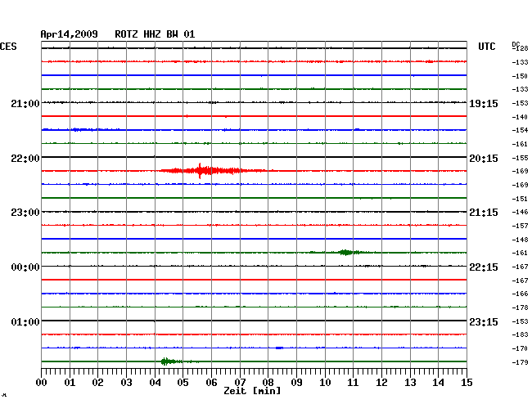This screenshot has width=532, height=404.
Task: Select the 23:00 CES time label
Action: tap(25, 213)
